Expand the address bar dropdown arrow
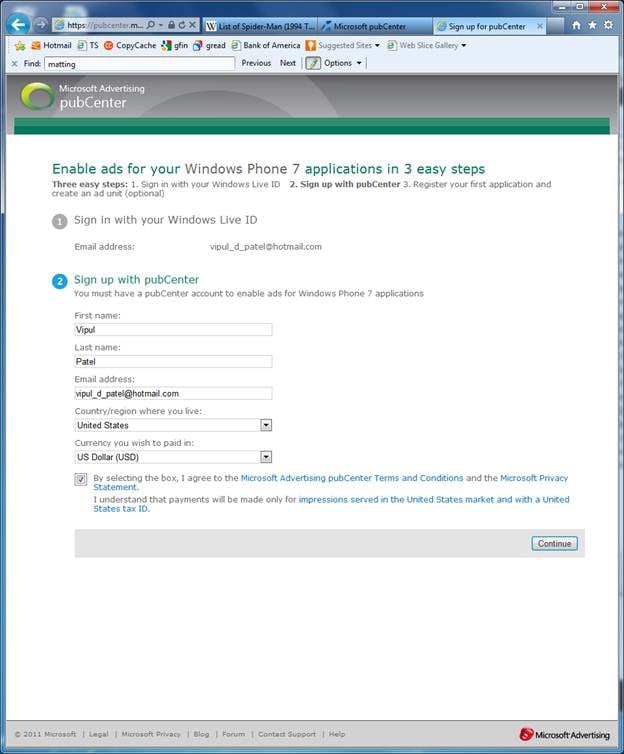624x754 pixels. coord(161,25)
